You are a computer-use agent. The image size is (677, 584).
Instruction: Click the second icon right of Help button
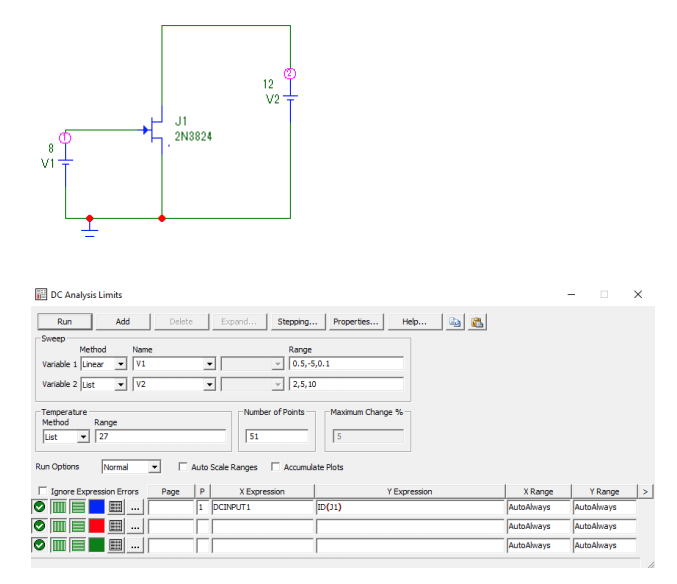(x=477, y=322)
